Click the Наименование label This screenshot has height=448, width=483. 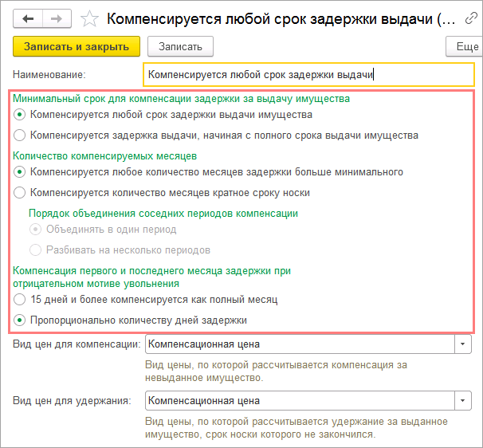(49, 75)
